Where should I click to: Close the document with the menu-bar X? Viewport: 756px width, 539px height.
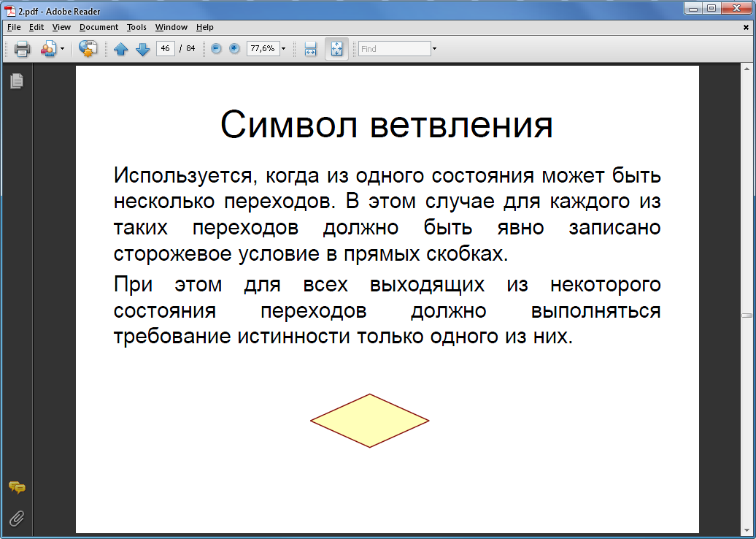[746, 28]
